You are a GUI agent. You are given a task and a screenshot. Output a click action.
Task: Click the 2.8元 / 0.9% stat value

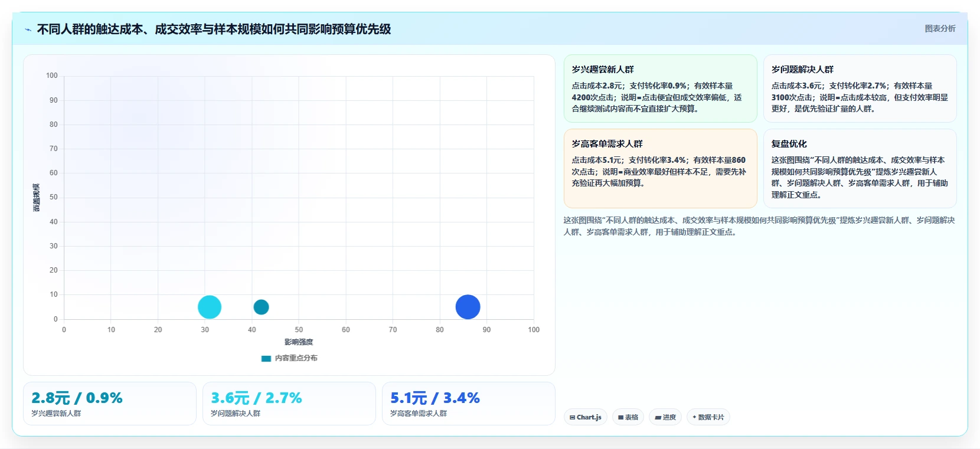coord(77,398)
